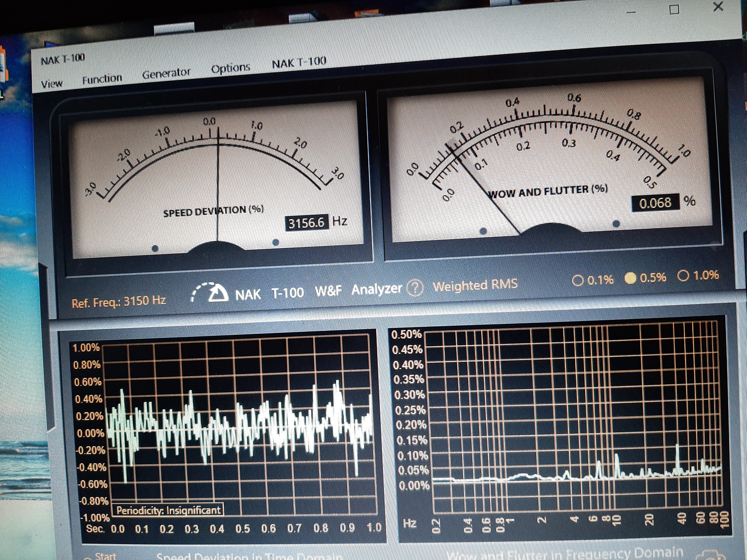Click the Ref. Freq.: 3150 Hz label
747x560 pixels.
[119, 301]
